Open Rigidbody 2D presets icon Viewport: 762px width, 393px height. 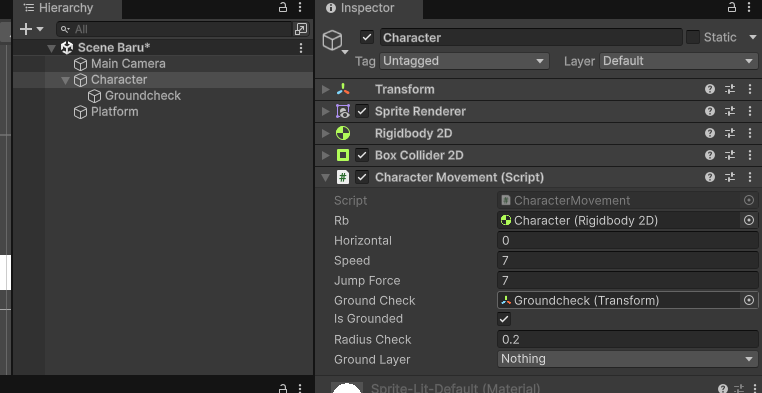tap(730, 133)
